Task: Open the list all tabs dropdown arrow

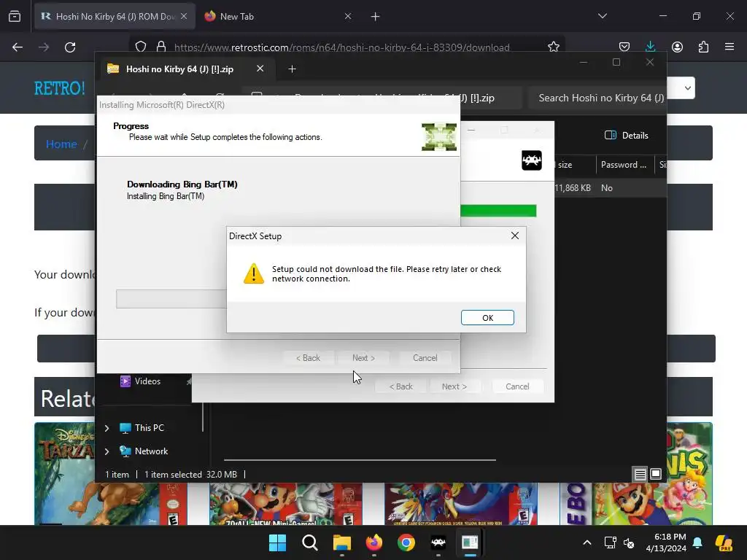Action: click(602, 16)
